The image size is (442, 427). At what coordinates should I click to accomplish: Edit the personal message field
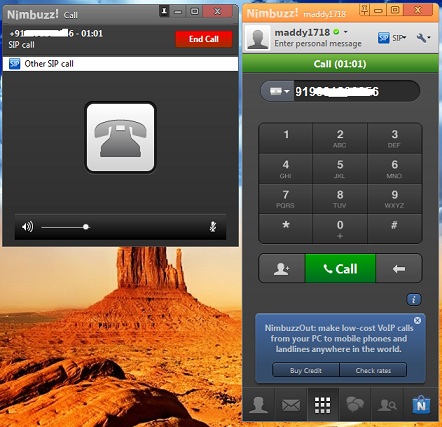tap(318, 44)
